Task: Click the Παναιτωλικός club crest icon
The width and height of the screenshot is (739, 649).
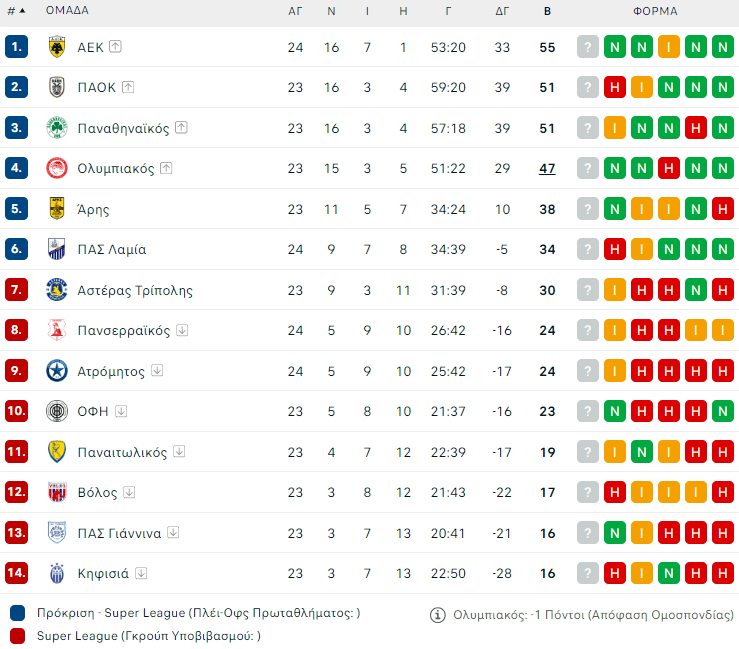Action: (57, 452)
